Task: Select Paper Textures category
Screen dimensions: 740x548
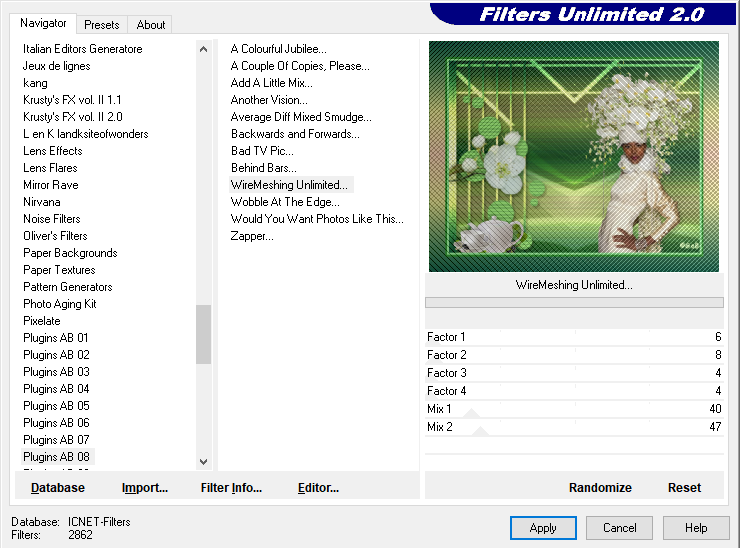Action: (x=59, y=270)
